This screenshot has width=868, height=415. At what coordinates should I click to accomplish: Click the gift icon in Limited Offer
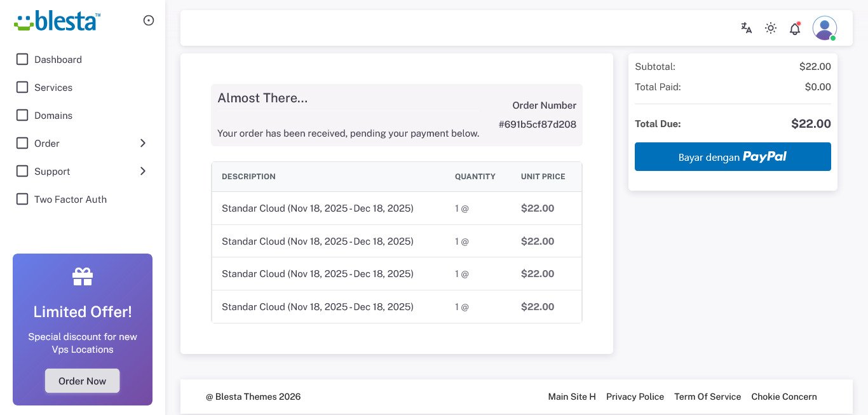83,276
